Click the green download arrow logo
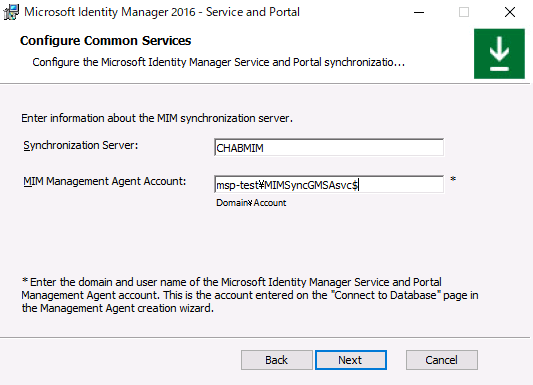Image resolution: width=533 pixels, height=385 pixels. click(x=499, y=54)
